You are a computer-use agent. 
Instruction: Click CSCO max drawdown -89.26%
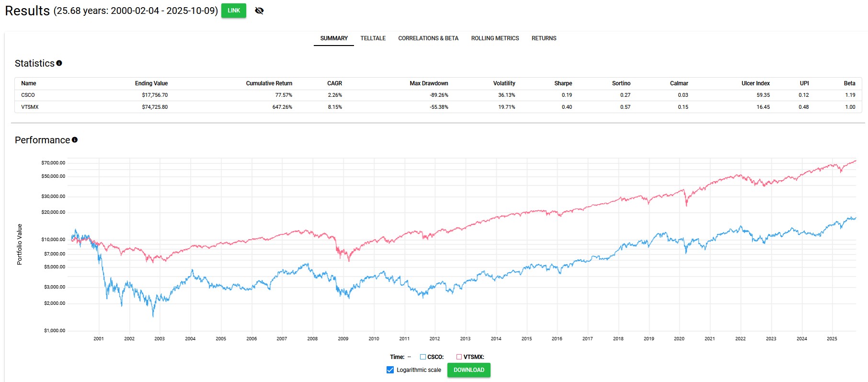pos(439,95)
